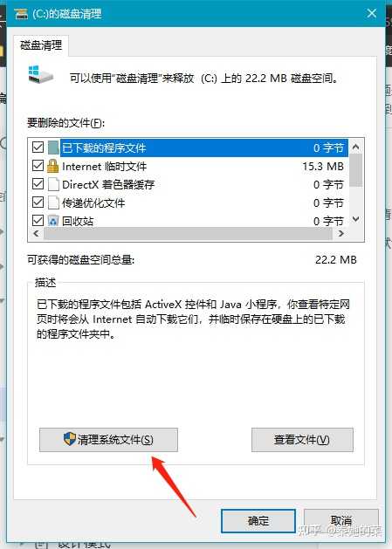Toggle the Internet 临时文件 checkbox
Screen dimensions: 392x549
point(38,166)
